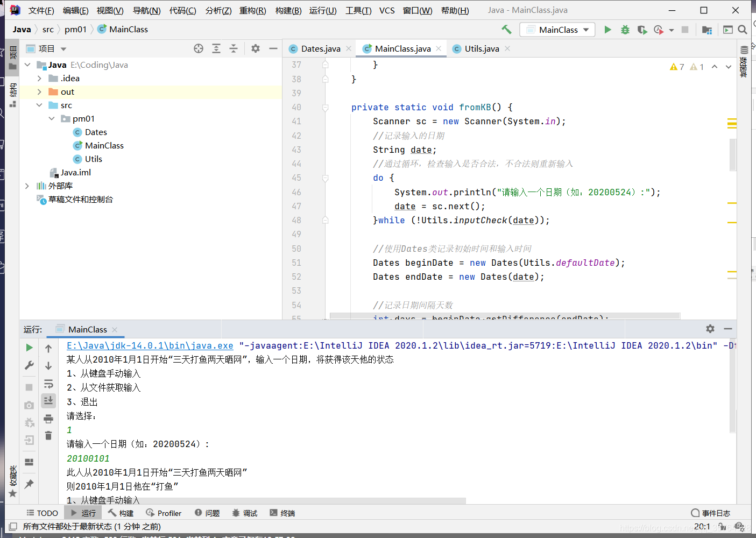Click the Search Everywhere magnifier icon
756x538 pixels.
(743, 30)
